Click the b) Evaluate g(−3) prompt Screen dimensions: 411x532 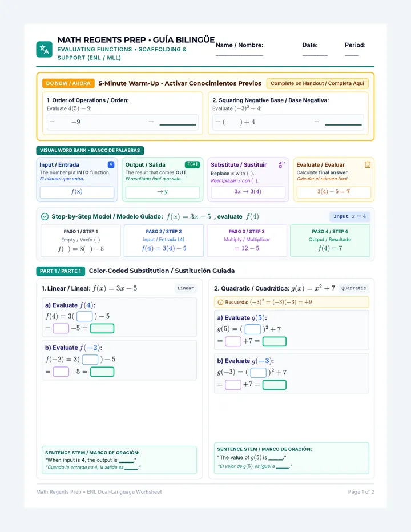245,361
